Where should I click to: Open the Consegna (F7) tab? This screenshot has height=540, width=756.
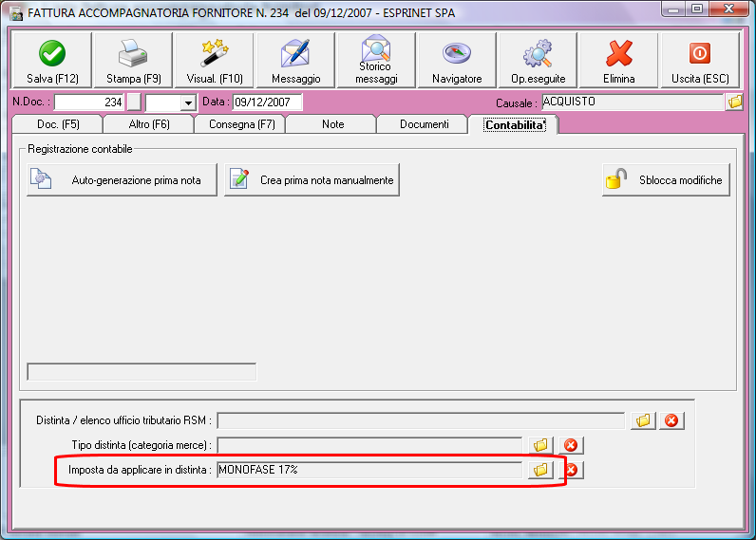click(x=241, y=124)
